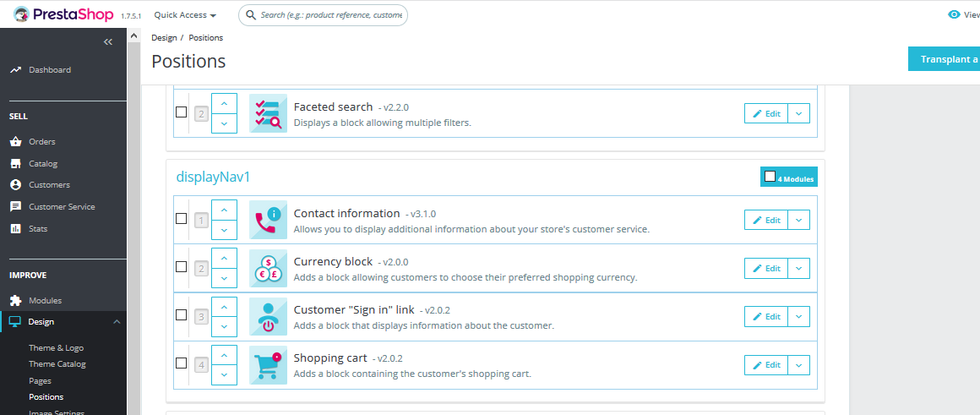This screenshot has width=980, height=415.
Task: Click the search input field
Action: (331, 15)
